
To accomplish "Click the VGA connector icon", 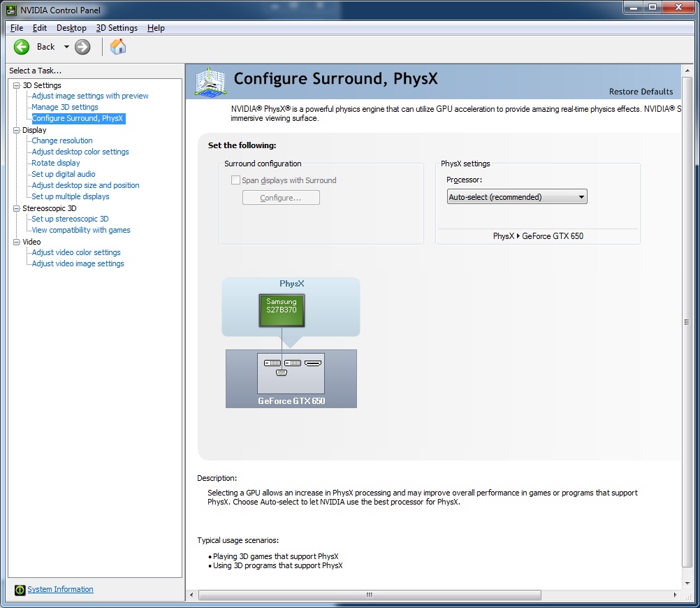I will pyautogui.click(x=282, y=372).
